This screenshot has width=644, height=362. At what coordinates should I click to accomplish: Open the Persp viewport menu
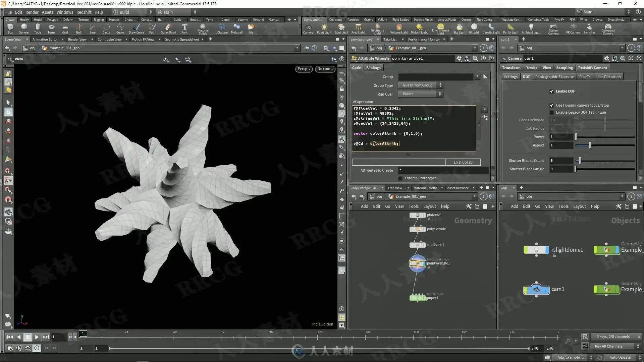click(x=304, y=69)
